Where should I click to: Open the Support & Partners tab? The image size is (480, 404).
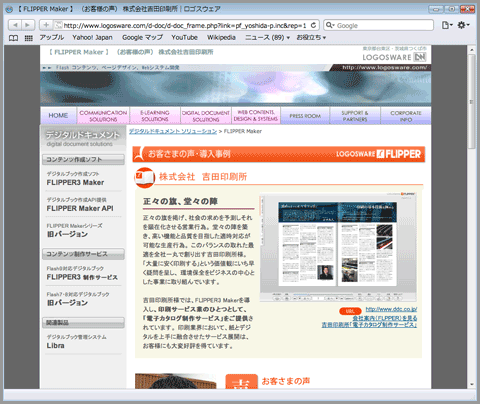pos(355,116)
